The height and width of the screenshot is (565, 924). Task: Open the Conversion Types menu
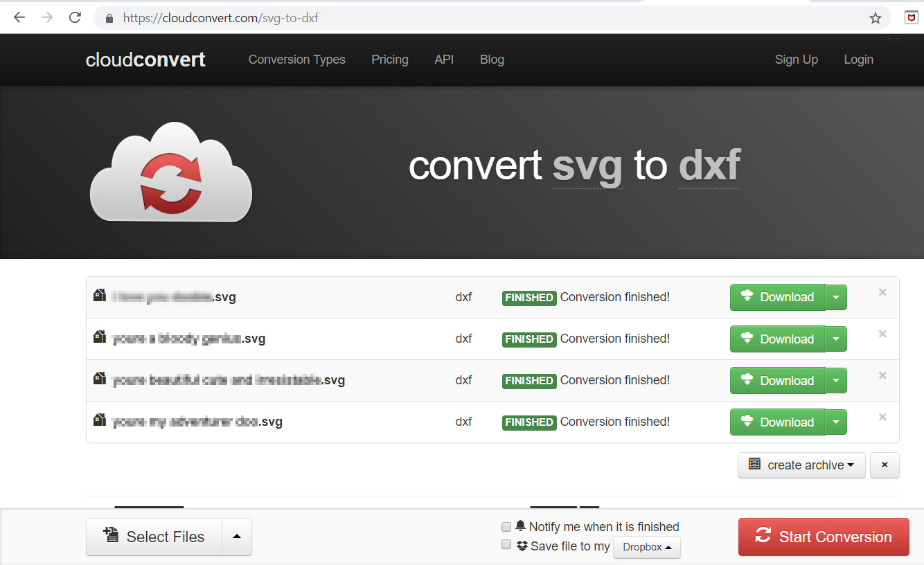(x=296, y=60)
